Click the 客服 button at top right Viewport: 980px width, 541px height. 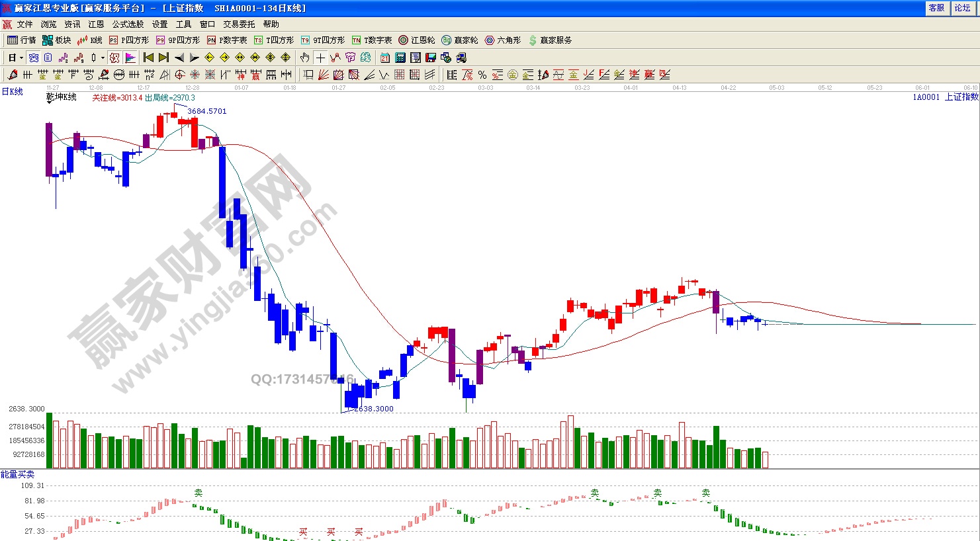pyautogui.click(x=936, y=8)
